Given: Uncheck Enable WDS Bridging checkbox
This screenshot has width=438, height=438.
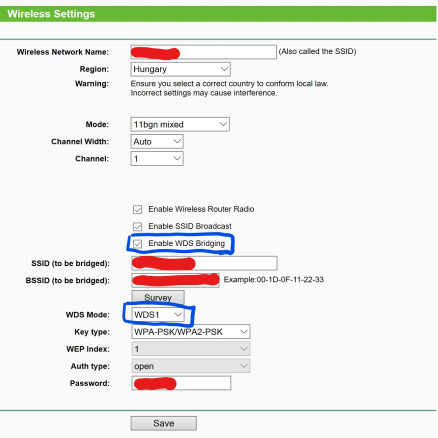Looking at the screenshot, I should [137, 244].
